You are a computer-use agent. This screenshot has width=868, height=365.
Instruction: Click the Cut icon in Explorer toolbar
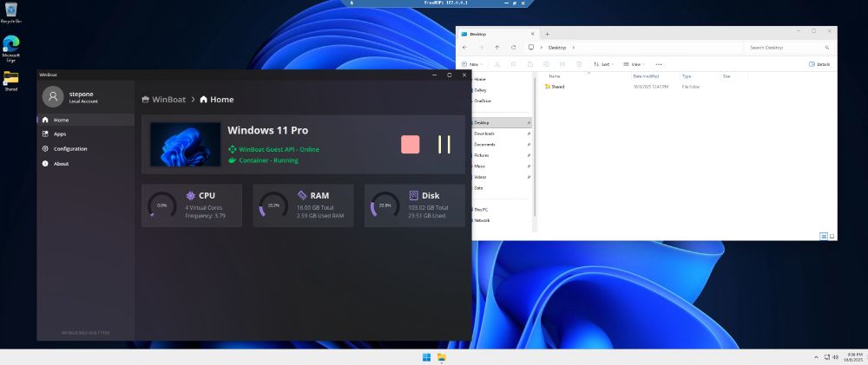point(497,64)
